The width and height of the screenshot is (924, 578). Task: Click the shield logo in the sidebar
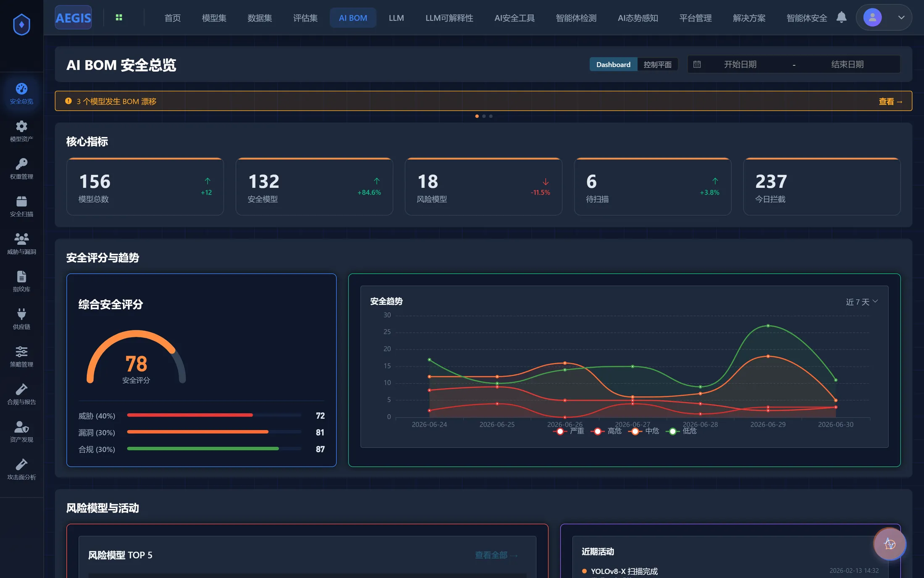point(21,24)
